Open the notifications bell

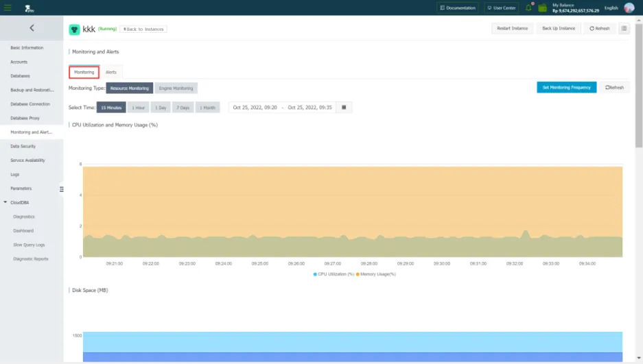(x=528, y=8)
